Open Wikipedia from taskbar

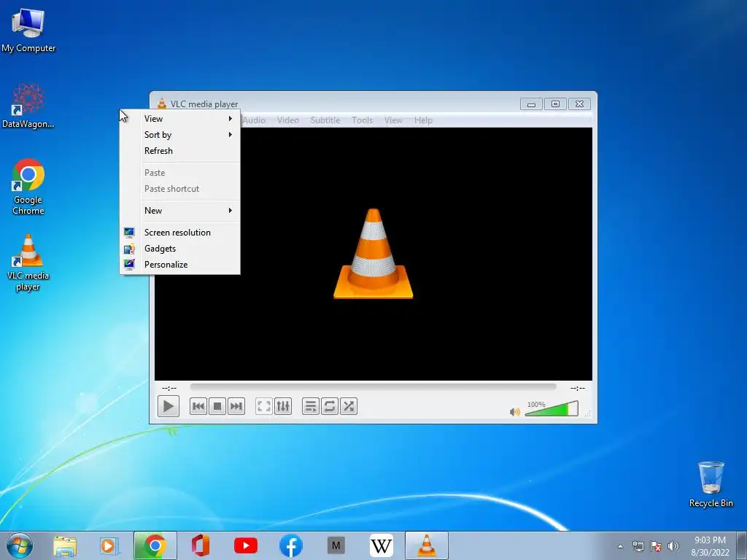click(381, 545)
